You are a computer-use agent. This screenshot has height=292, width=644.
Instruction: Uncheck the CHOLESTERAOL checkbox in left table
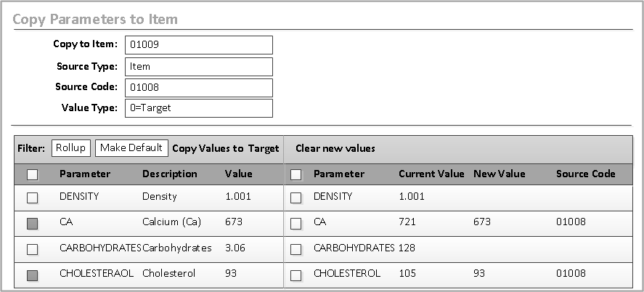(x=32, y=275)
